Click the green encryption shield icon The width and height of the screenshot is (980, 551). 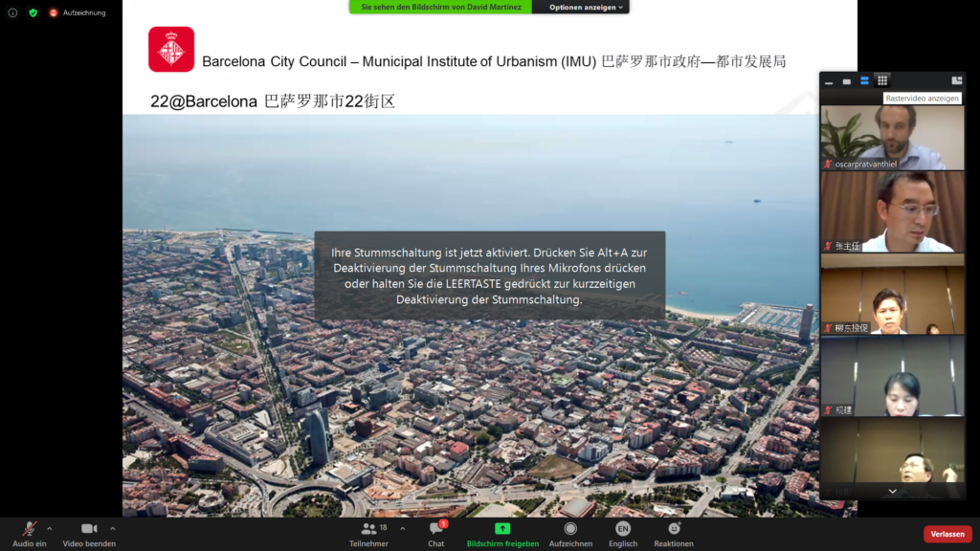[33, 12]
